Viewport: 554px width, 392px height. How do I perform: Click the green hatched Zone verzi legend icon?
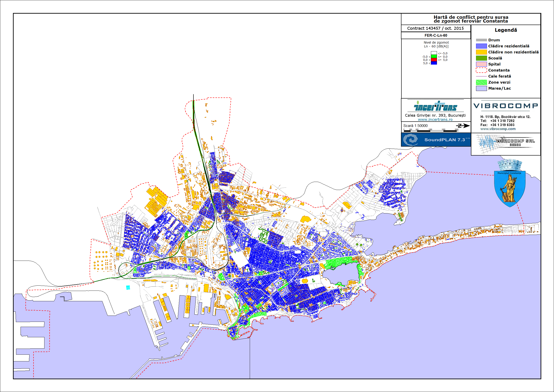click(x=481, y=82)
